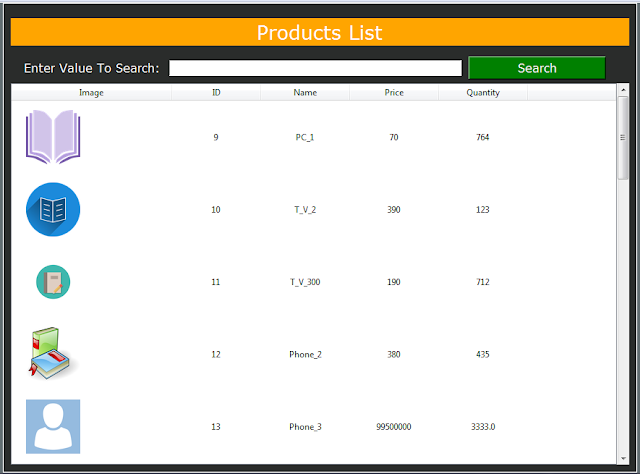Click the scrollbar down arrow

pos(623,458)
